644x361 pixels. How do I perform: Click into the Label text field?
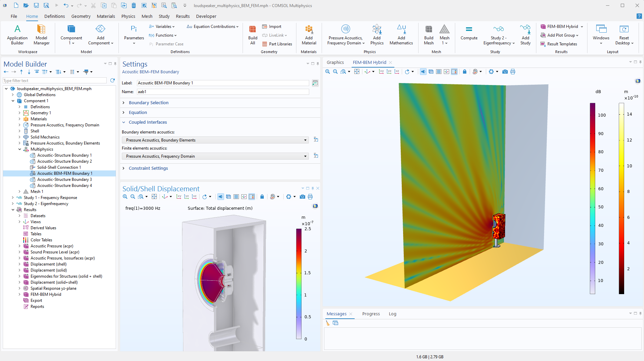click(223, 83)
